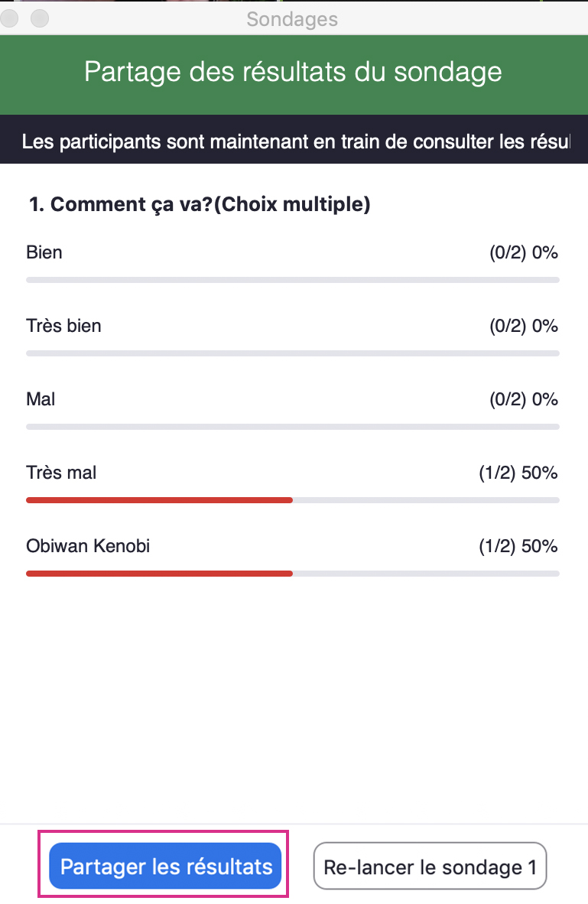
Task: Click the red Obiwan Kenobi progress bar
Action: pyautogui.click(x=159, y=574)
